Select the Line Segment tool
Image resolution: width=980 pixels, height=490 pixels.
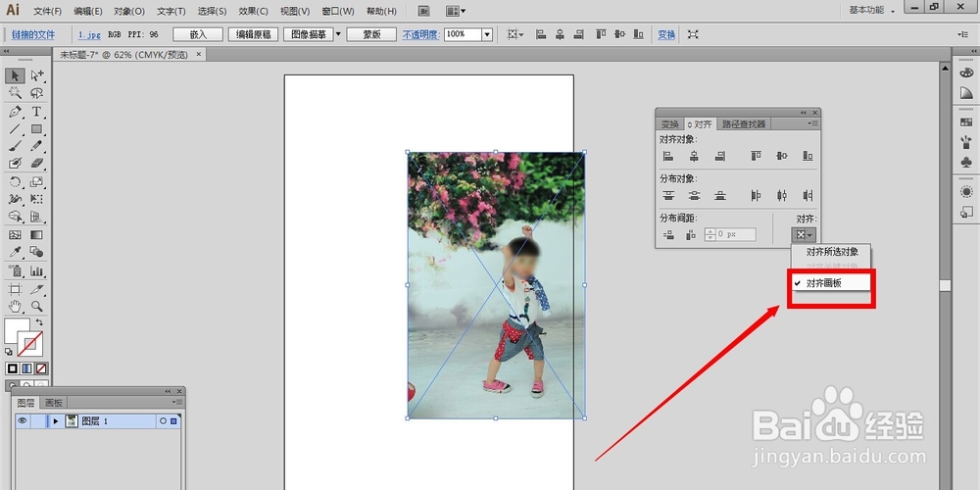[x=15, y=128]
